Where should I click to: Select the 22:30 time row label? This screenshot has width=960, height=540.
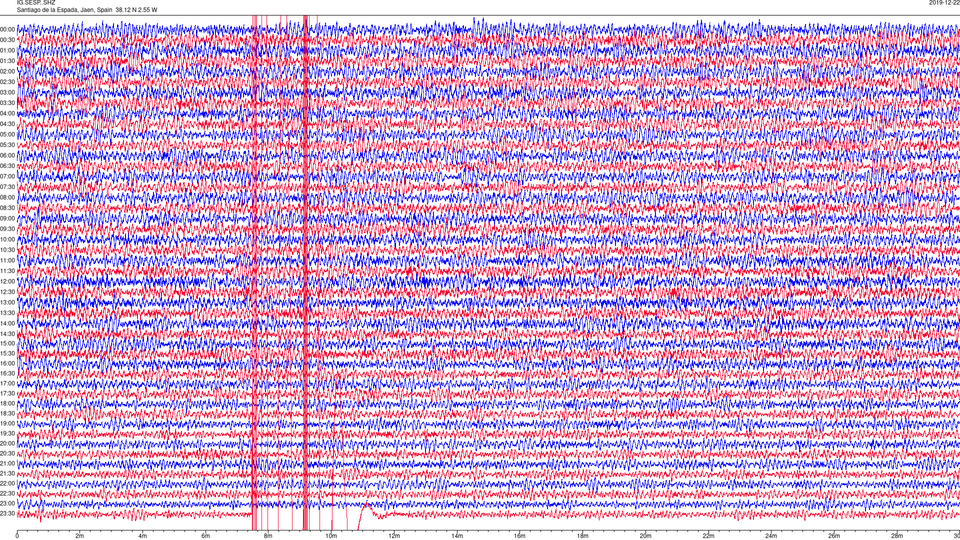coord(8,493)
